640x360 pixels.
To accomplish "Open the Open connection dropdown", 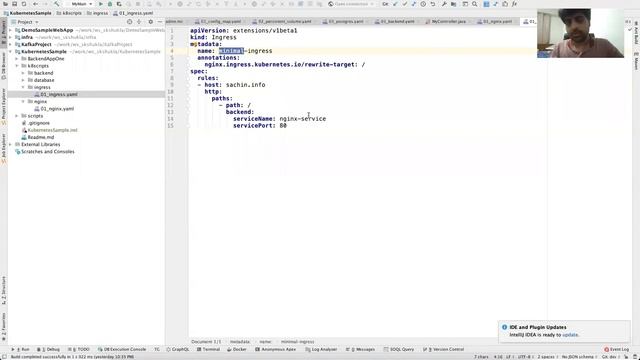I will (x=351, y=4).
